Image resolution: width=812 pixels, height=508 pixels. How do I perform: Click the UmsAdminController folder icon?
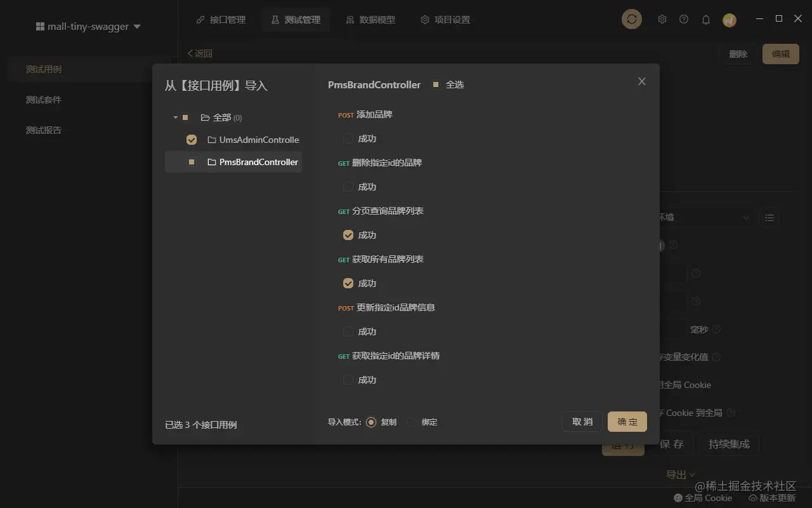212,140
